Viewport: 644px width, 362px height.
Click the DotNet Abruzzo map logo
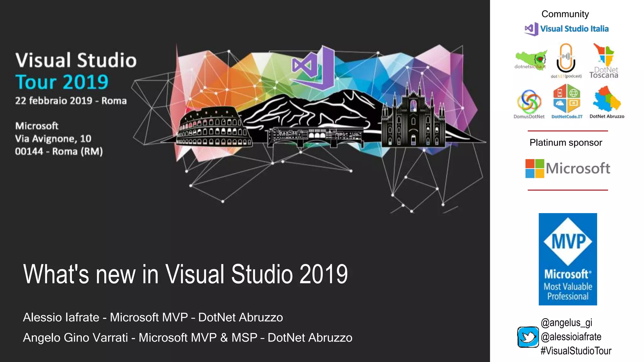point(607,99)
